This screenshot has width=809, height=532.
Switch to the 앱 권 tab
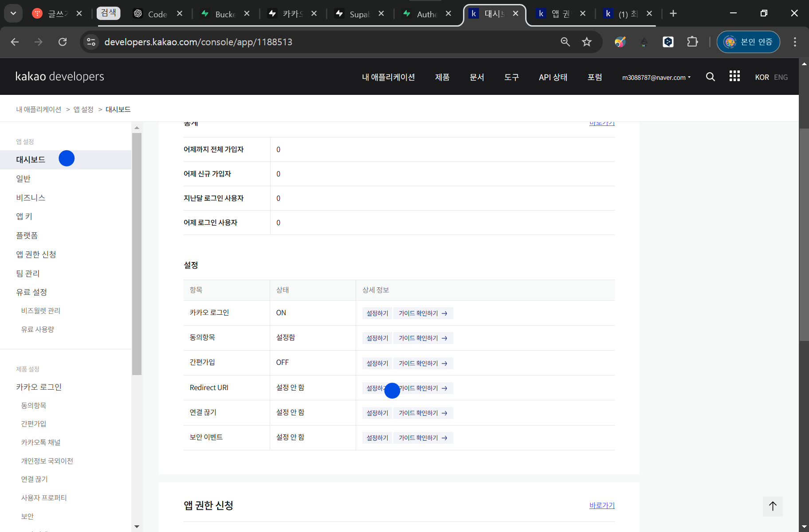click(561, 14)
